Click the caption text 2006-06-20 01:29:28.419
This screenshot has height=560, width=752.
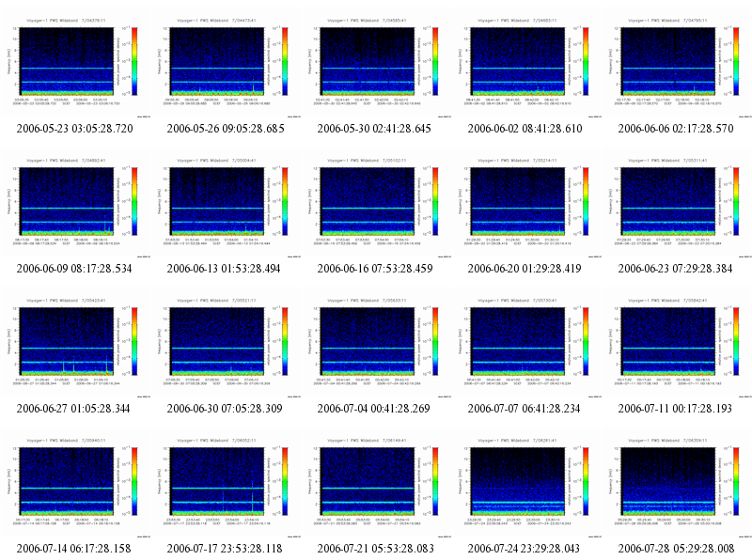525,269
